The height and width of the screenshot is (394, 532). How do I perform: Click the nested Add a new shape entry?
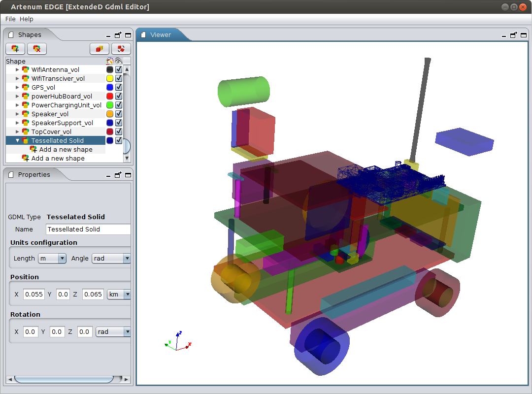(66, 149)
